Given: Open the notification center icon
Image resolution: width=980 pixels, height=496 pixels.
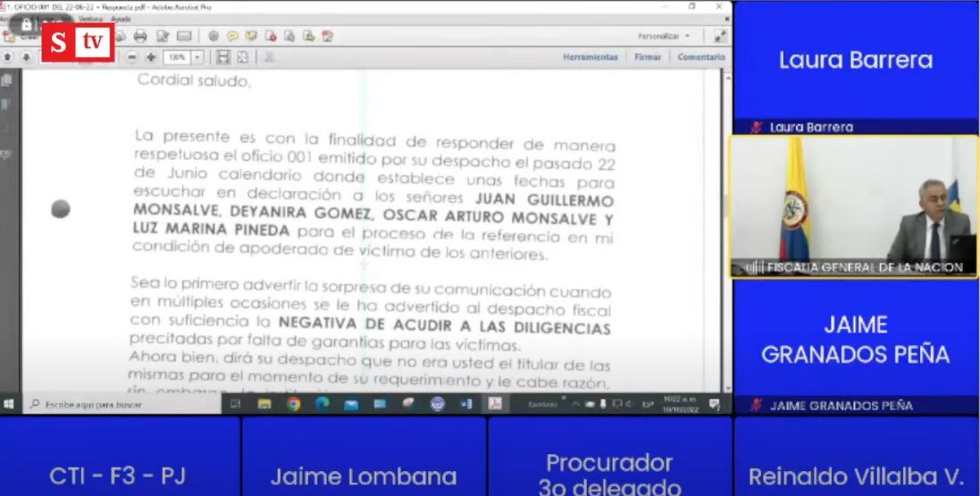Looking at the screenshot, I should [x=715, y=404].
